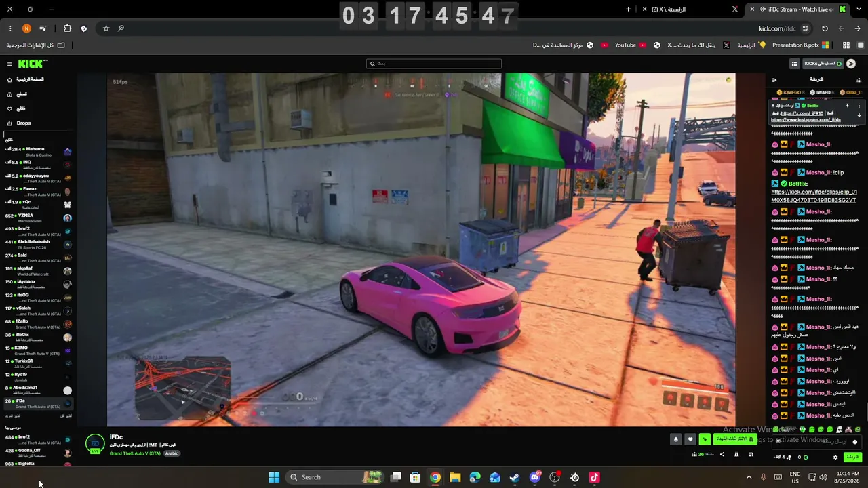Toggle the notification bell under stream

[676, 439]
